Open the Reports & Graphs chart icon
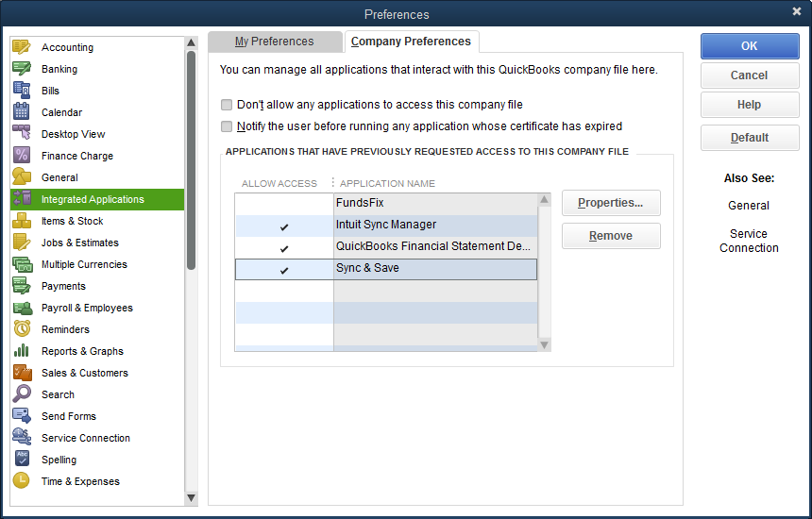 coord(22,351)
